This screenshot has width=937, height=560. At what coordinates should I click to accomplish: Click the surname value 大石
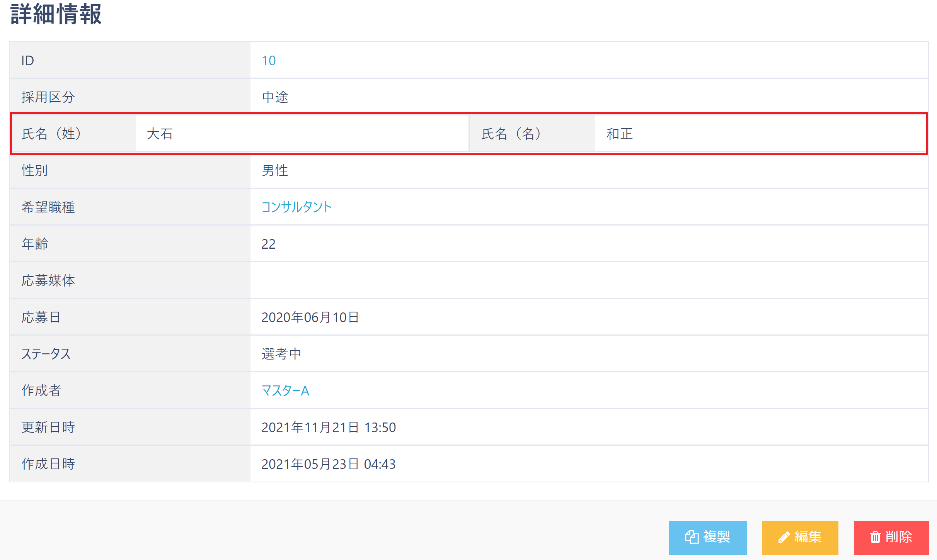pyautogui.click(x=160, y=134)
